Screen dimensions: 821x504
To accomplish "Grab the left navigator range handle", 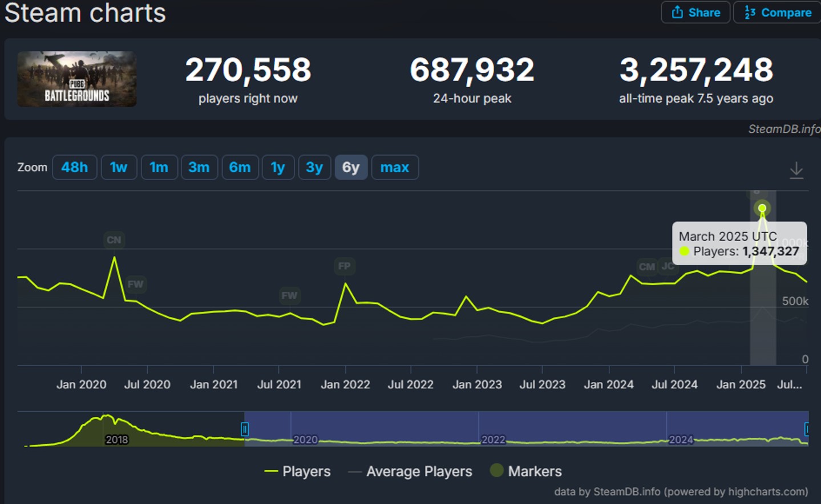I will click(x=245, y=429).
